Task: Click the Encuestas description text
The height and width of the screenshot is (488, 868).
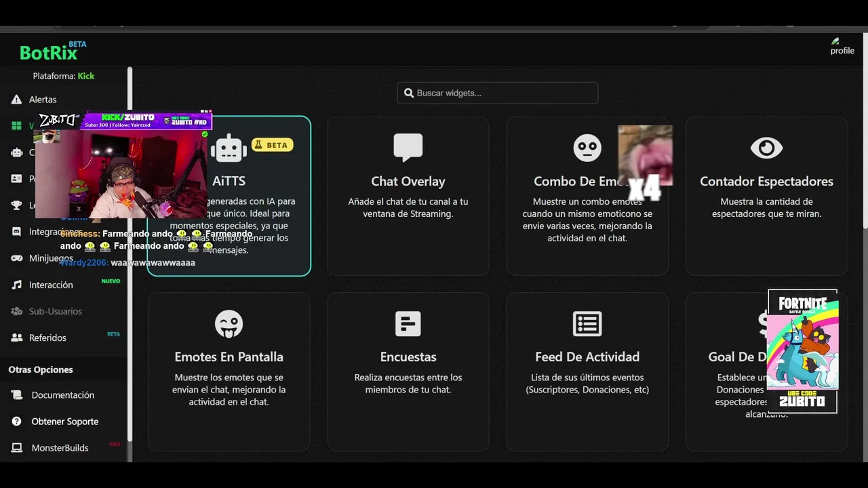Action: coord(408,384)
